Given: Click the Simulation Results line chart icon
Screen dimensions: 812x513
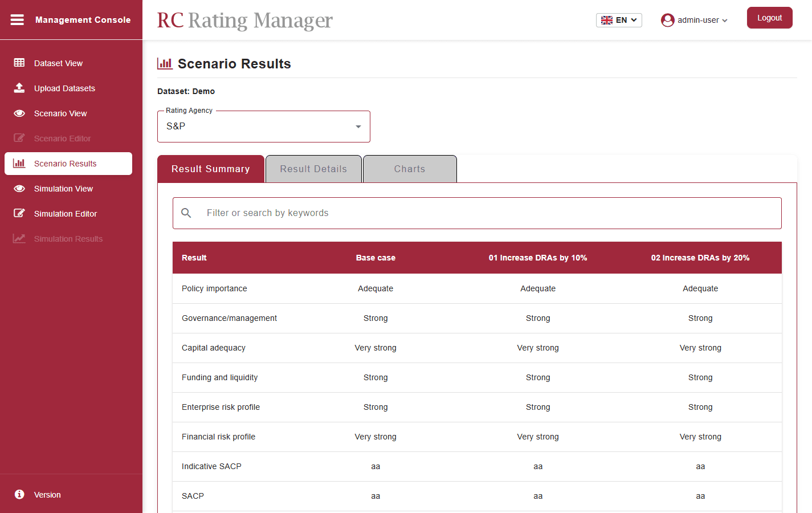Looking at the screenshot, I should pyautogui.click(x=19, y=238).
